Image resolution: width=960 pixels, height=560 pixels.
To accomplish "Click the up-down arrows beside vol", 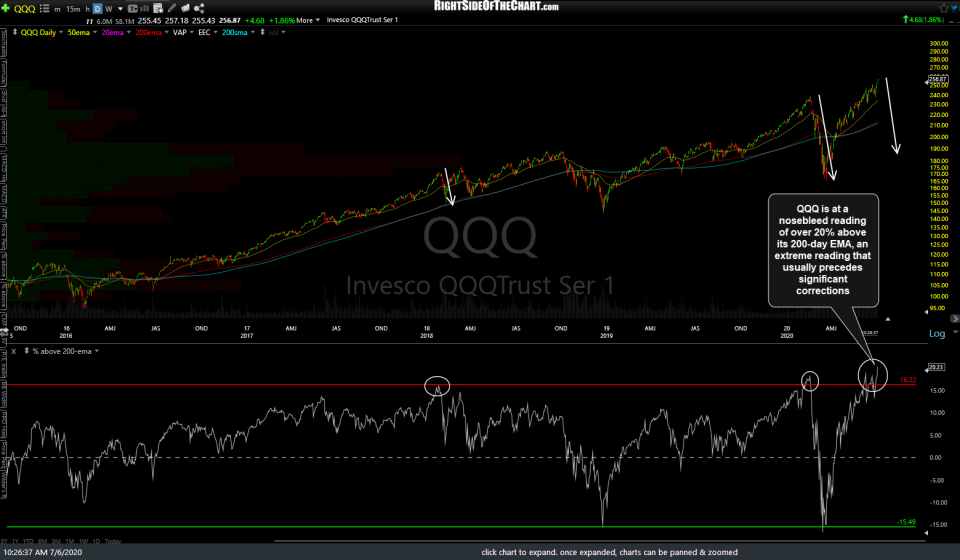I will (x=263, y=32).
